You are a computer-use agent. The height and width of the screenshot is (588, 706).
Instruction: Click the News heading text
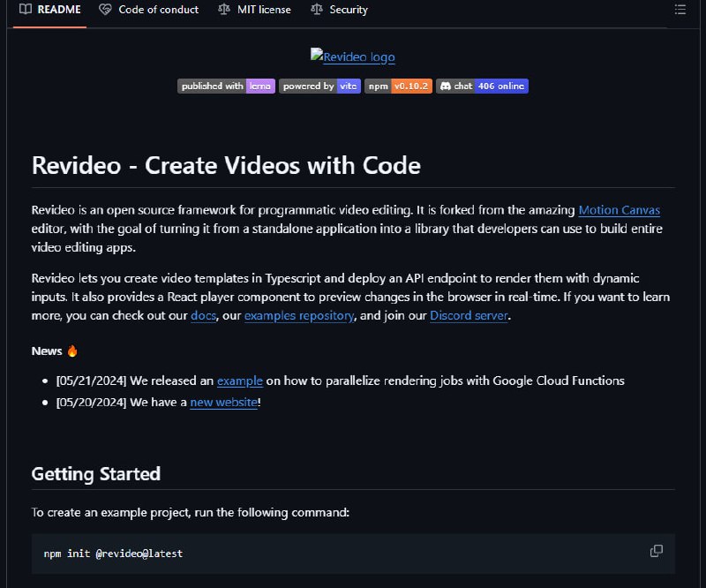[x=47, y=351]
